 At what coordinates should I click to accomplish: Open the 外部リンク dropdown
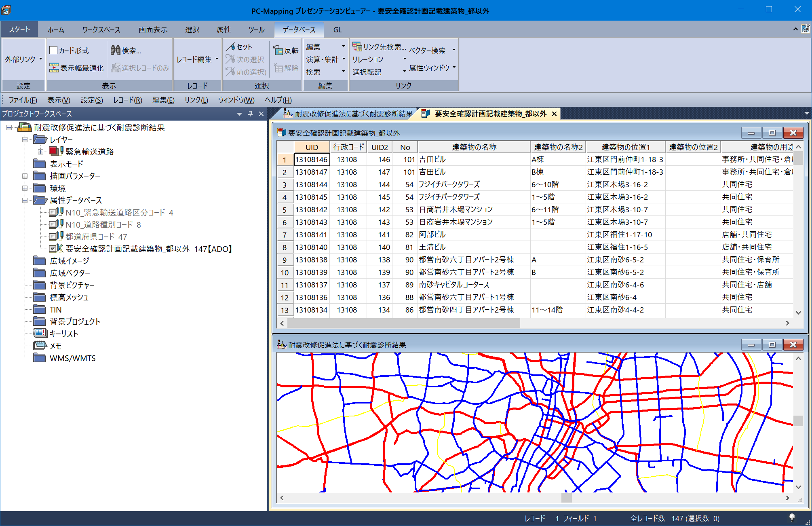[x=23, y=59]
